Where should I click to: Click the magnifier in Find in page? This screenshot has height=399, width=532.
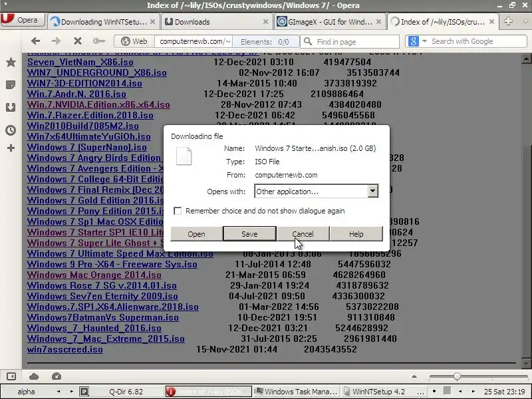pyautogui.click(x=308, y=41)
